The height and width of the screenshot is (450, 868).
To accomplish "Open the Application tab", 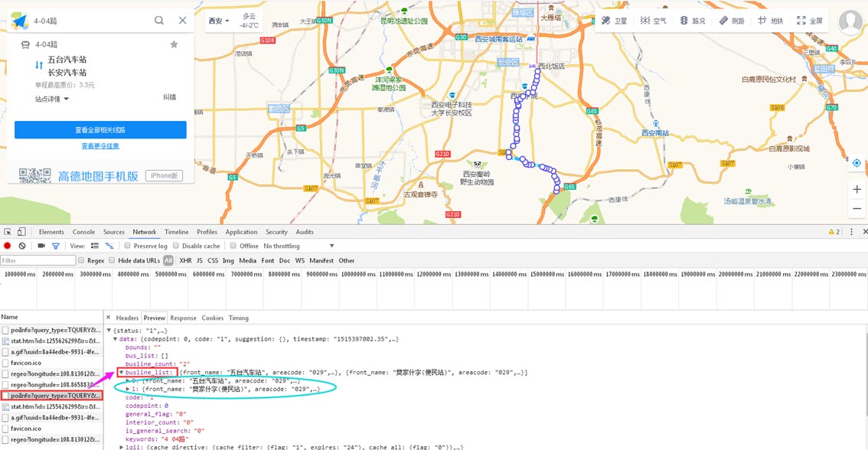I will click(241, 232).
